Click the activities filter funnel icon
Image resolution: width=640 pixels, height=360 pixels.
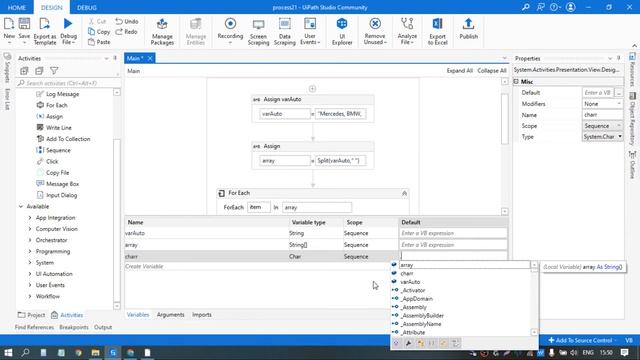(54, 71)
